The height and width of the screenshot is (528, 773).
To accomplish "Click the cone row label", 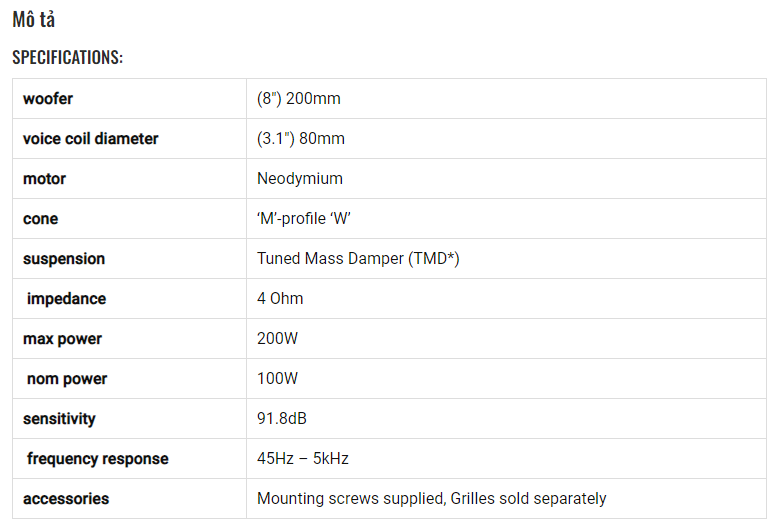I will [40, 218].
